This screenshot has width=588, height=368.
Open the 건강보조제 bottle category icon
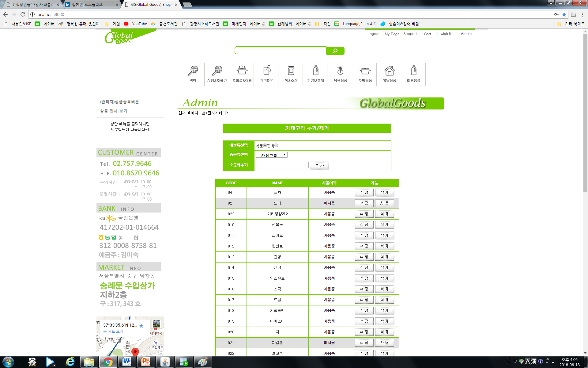(316, 74)
